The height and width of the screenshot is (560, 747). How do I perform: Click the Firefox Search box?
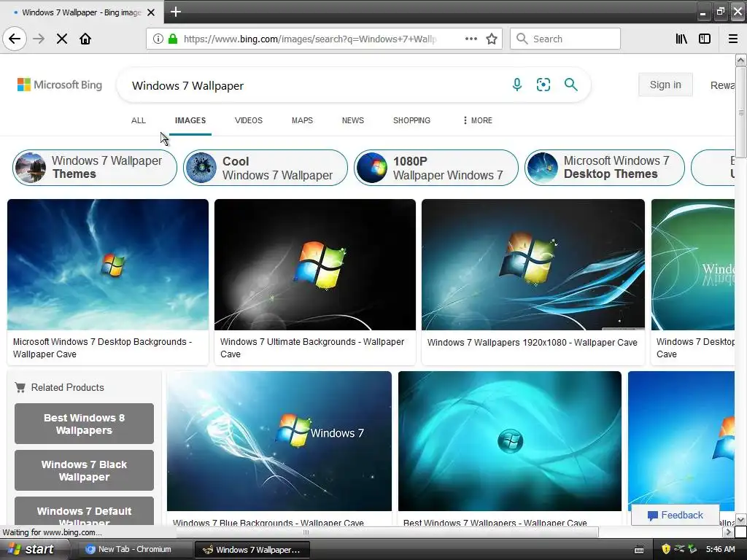[x=565, y=39]
